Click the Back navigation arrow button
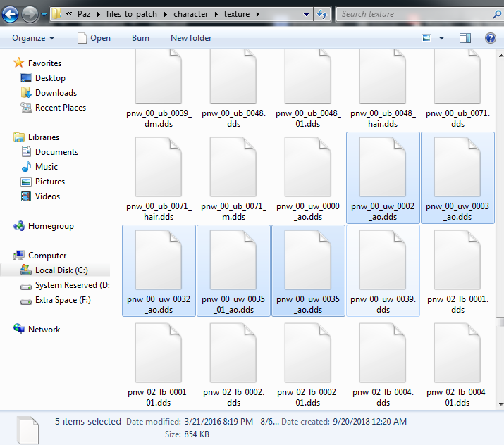Image resolution: width=504 pixels, height=445 pixels. point(12,14)
